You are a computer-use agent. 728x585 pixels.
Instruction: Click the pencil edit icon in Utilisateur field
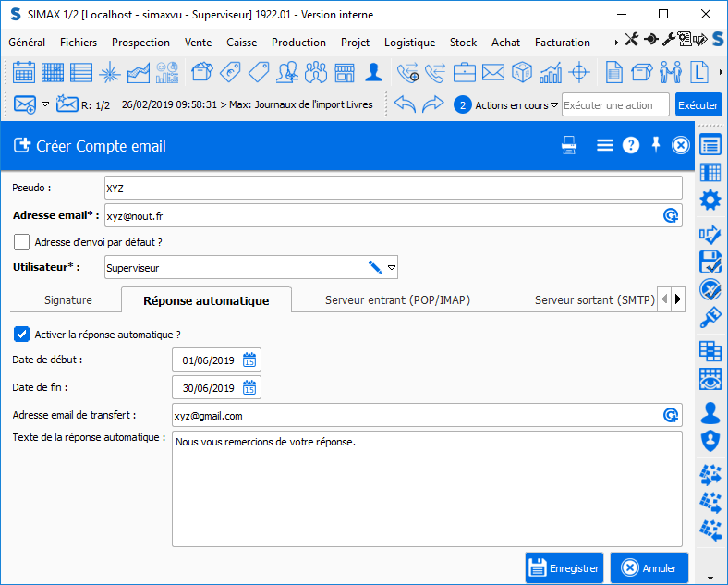pos(374,267)
